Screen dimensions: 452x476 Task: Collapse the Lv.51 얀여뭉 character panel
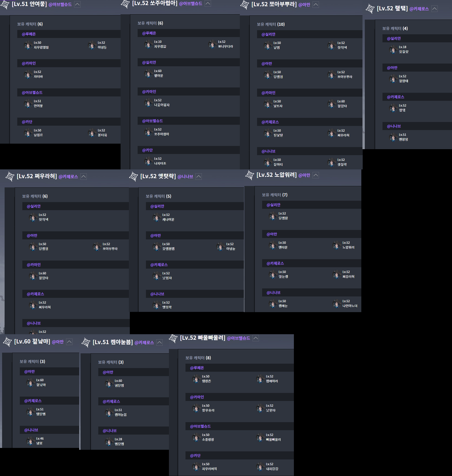[x=77, y=4]
